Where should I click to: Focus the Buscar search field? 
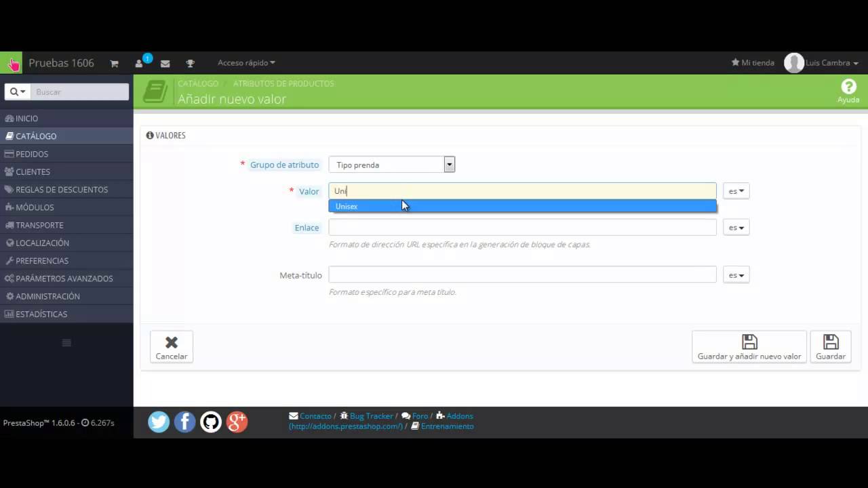point(80,91)
